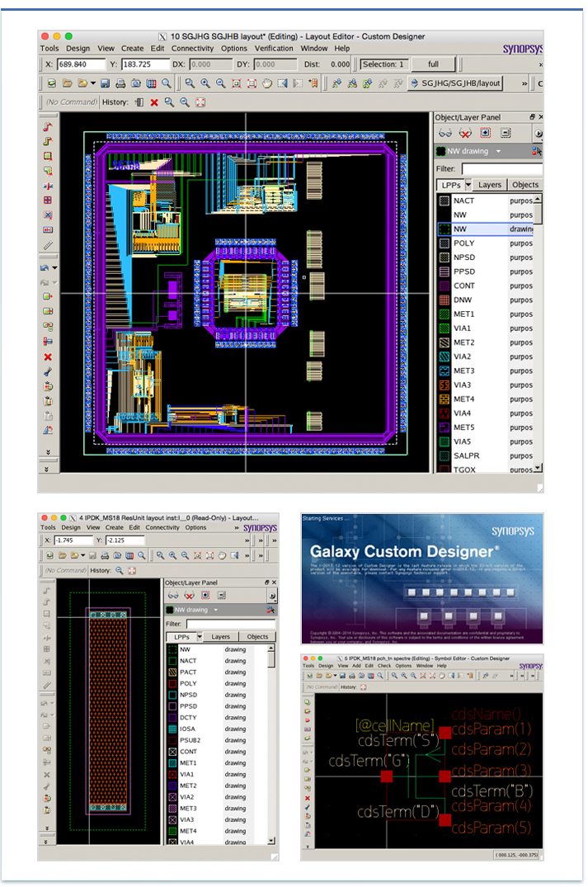Switch to the Layers tab in the SGJHG panel
The image size is (588, 887).
(490, 185)
